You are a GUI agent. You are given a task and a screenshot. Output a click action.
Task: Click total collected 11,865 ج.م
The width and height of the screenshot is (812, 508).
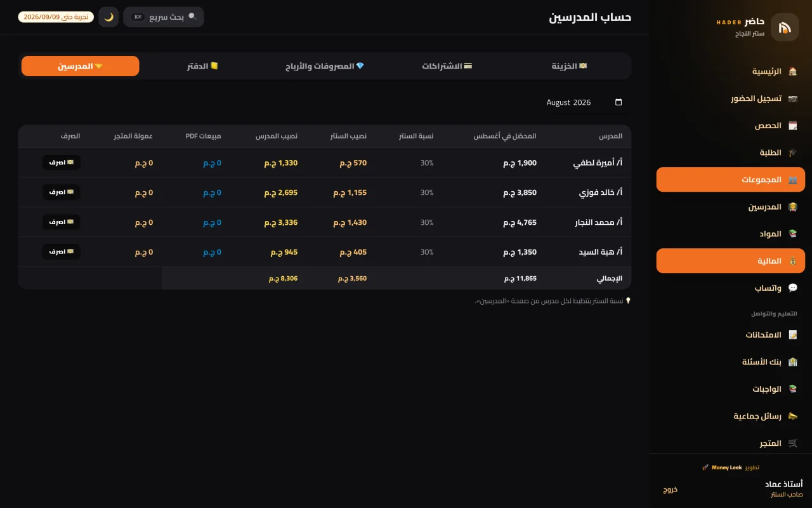tap(520, 278)
